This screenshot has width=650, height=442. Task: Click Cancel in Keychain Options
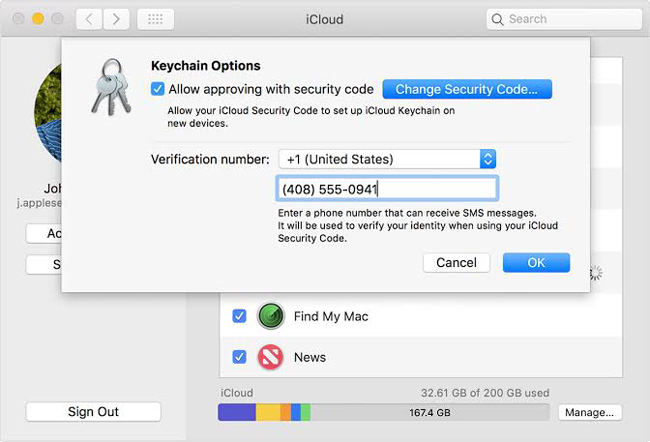(x=456, y=262)
